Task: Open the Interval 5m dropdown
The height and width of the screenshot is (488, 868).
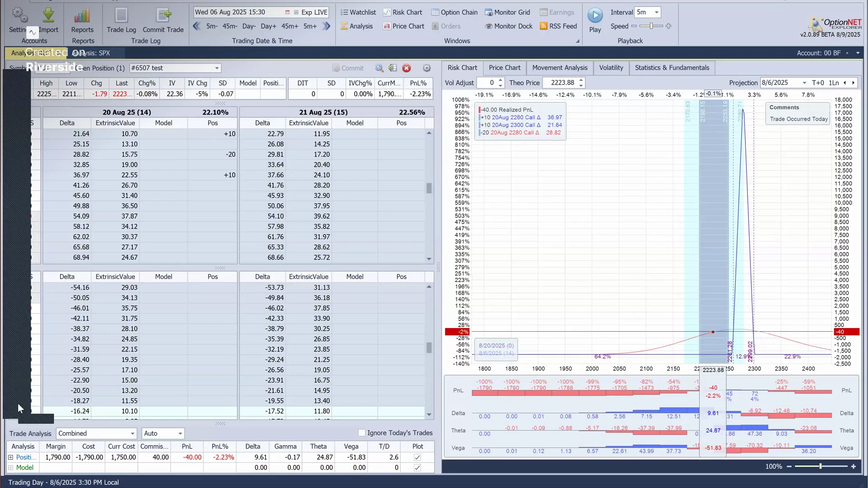Action: pos(656,12)
